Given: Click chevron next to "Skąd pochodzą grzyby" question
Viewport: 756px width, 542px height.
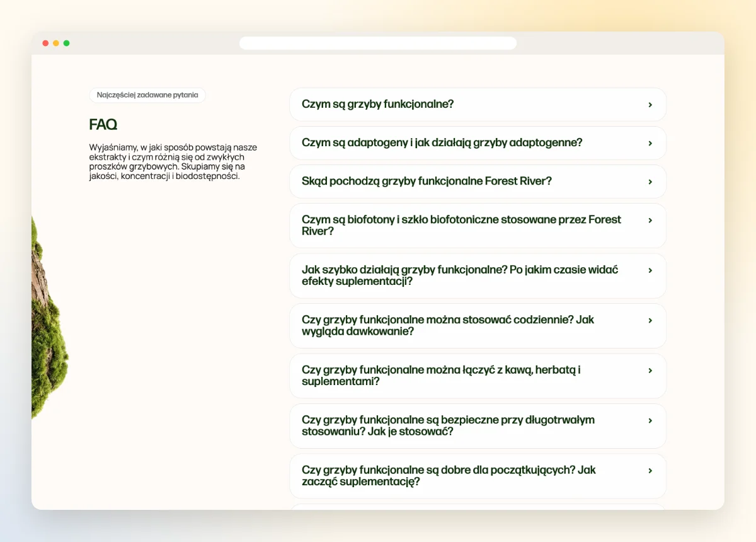Looking at the screenshot, I should coord(650,182).
